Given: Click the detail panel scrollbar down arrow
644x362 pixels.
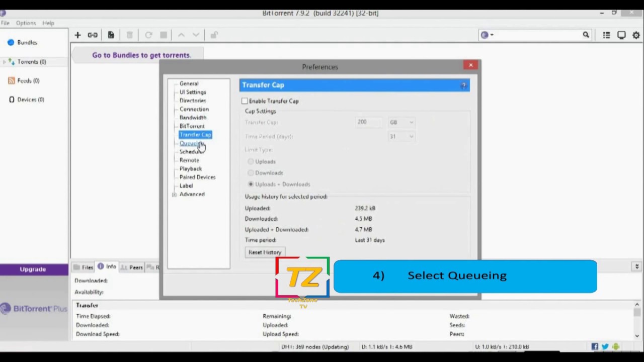Looking at the screenshot, I should click(637, 336).
